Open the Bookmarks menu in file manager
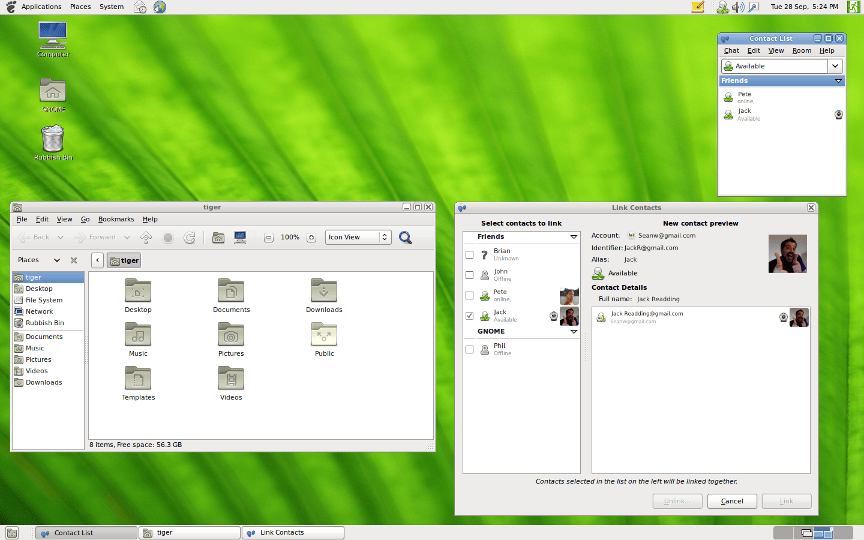Viewport: 864px width, 540px height. pyautogui.click(x=115, y=219)
